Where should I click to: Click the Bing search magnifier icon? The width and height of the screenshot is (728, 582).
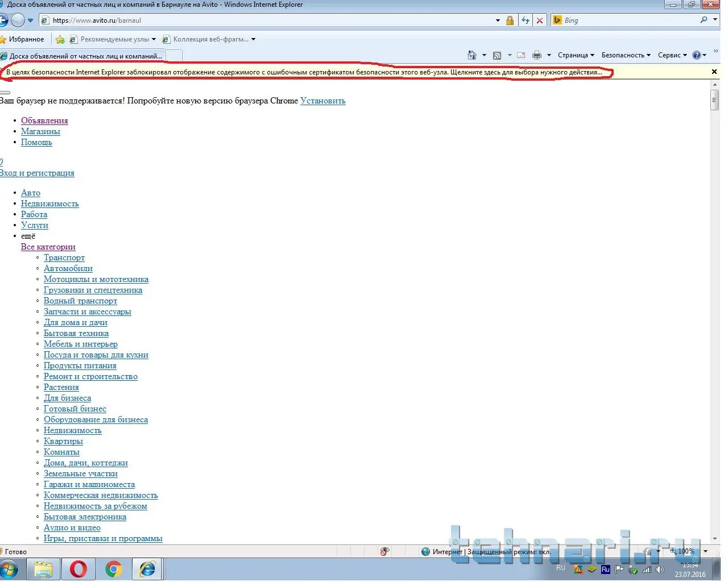point(704,20)
